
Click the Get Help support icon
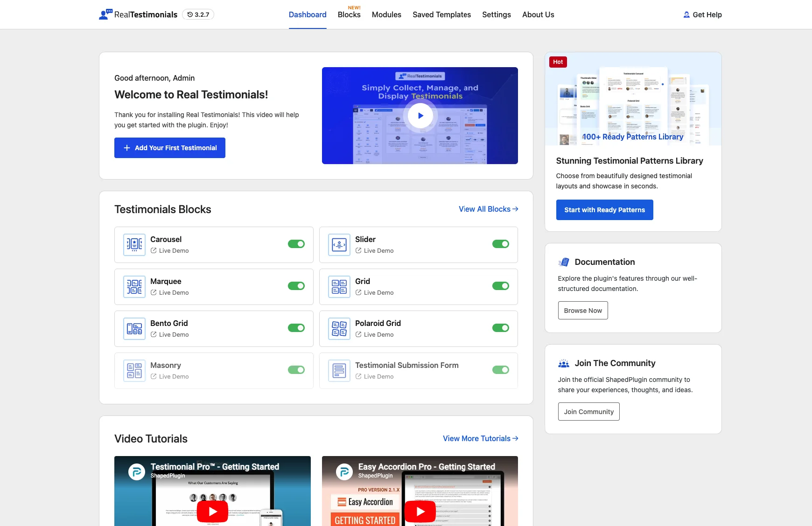tap(686, 14)
